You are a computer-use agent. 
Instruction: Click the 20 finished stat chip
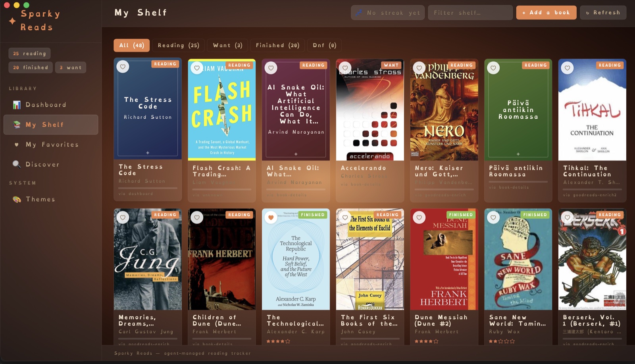coord(31,67)
